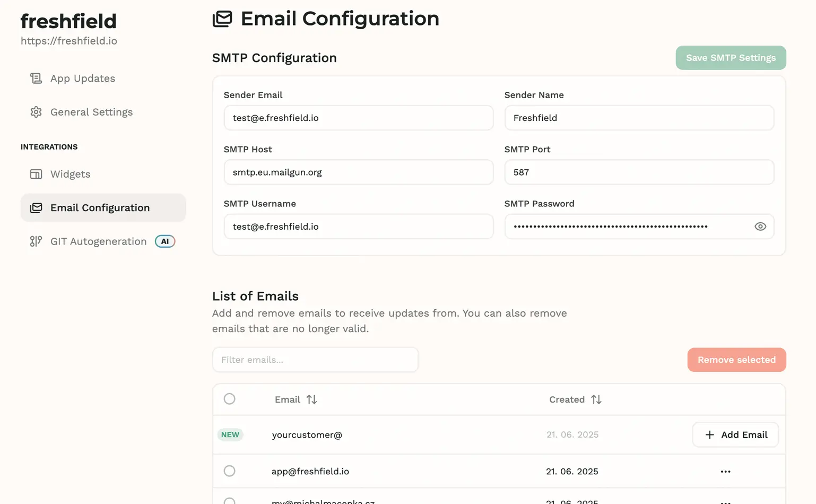Click the app@freshfield.io row's created date
Screen dimensions: 816x504
[572, 472]
